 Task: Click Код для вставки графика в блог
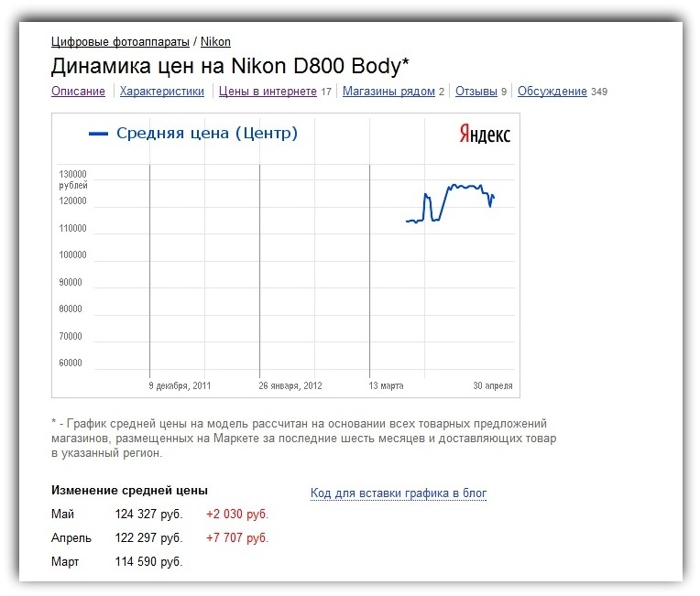tap(399, 493)
